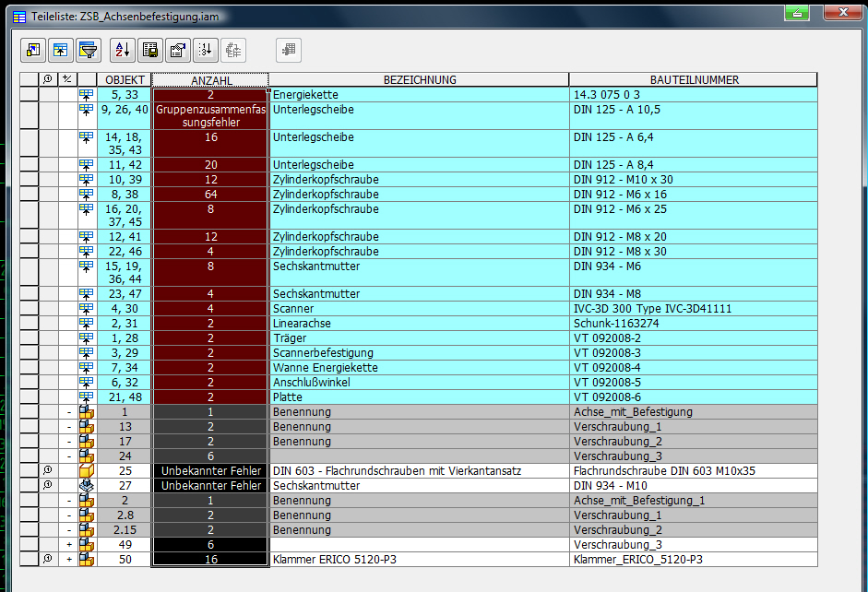Image resolution: width=868 pixels, height=592 pixels.
Task: Click the magnifier icon in row 25
Action: tap(48, 471)
